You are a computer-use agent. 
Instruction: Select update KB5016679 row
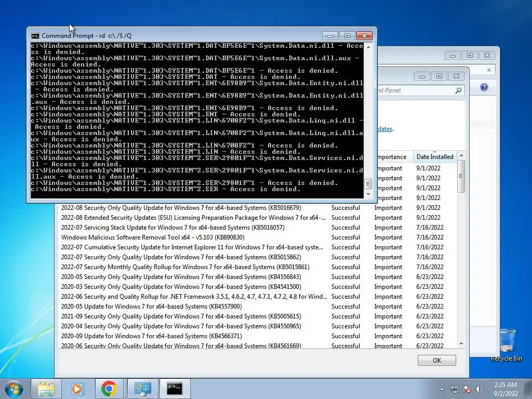tap(257, 208)
